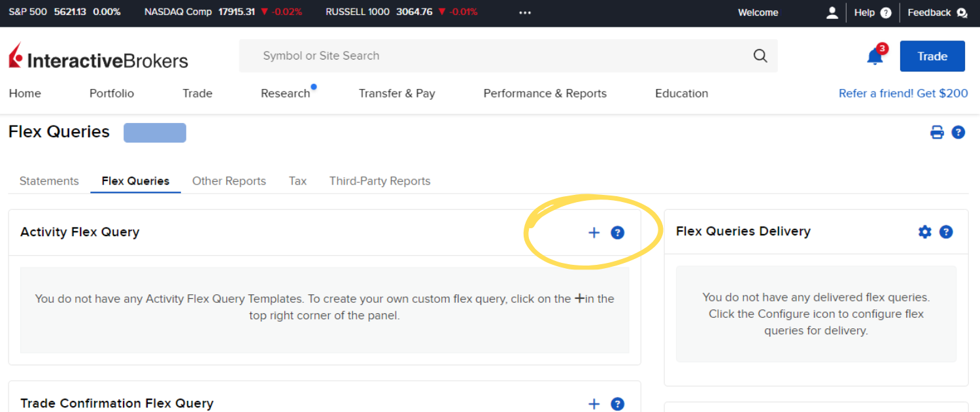Open Transfer & Pay menu

397,94
